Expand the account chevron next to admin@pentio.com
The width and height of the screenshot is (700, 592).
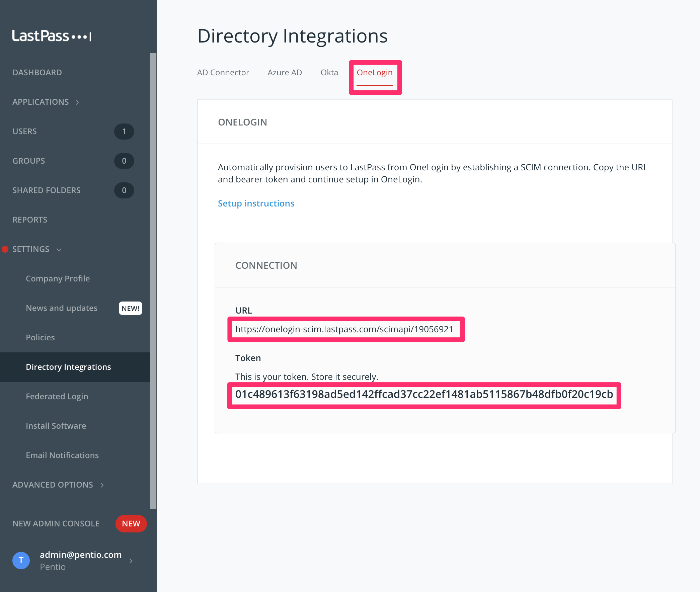point(131,561)
